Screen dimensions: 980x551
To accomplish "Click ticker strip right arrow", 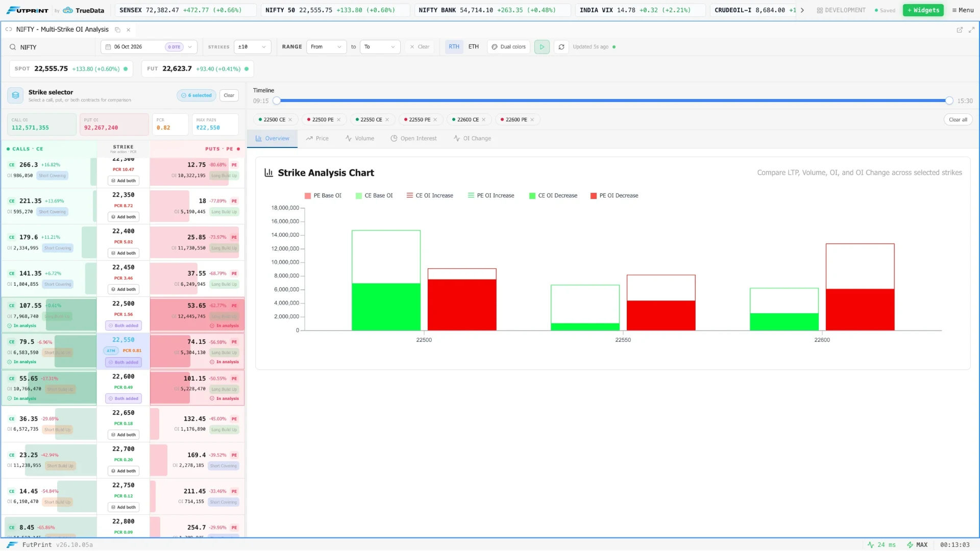I will (x=802, y=10).
